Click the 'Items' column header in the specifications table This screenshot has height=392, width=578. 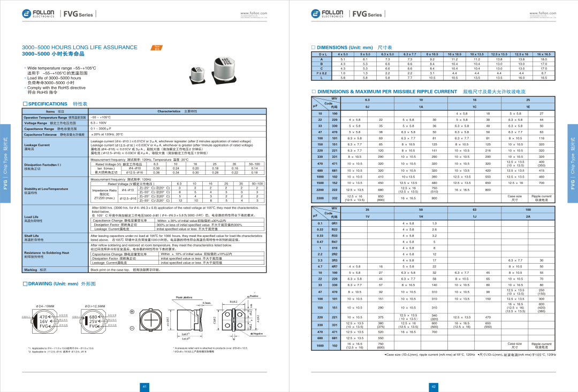(55, 111)
